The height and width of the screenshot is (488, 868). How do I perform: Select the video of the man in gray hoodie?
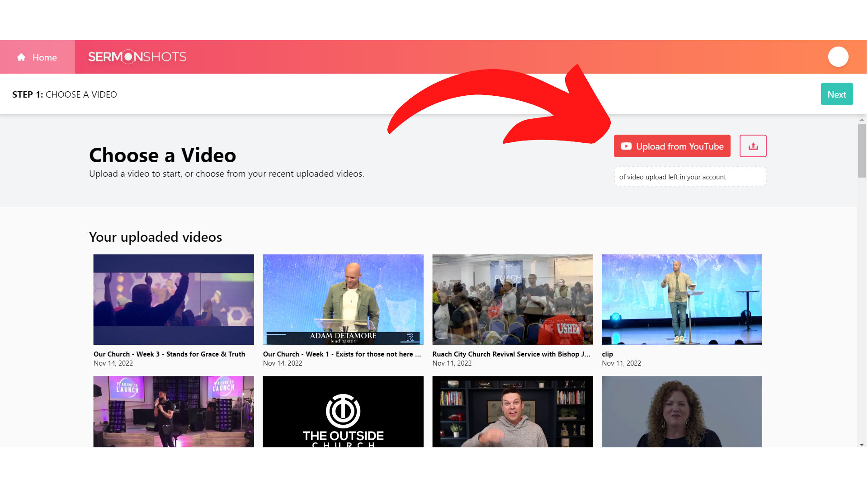[x=513, y=411]
